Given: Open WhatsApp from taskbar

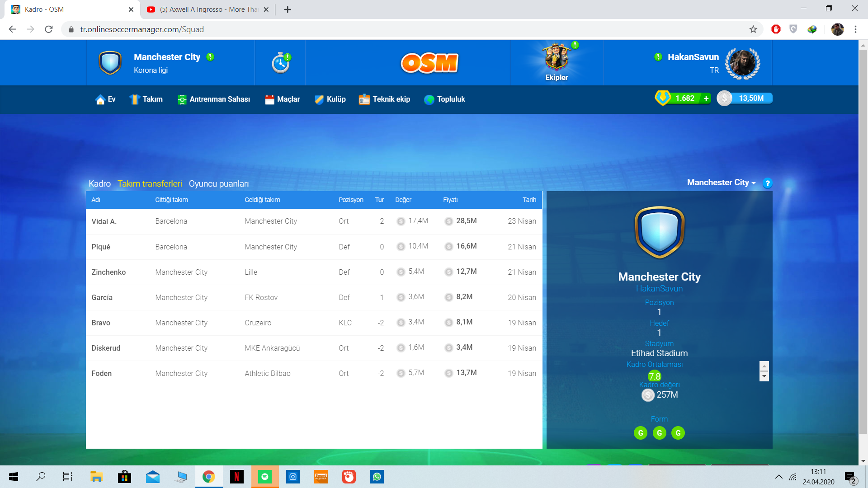Looking at the screenshot, I should (x=377, y=477).
